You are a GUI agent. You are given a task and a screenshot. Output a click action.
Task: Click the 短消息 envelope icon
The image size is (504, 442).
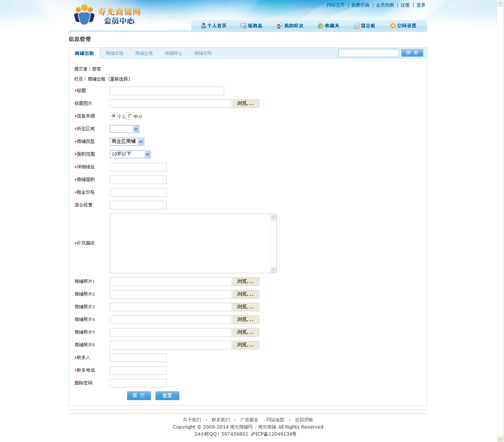(243, 26)
